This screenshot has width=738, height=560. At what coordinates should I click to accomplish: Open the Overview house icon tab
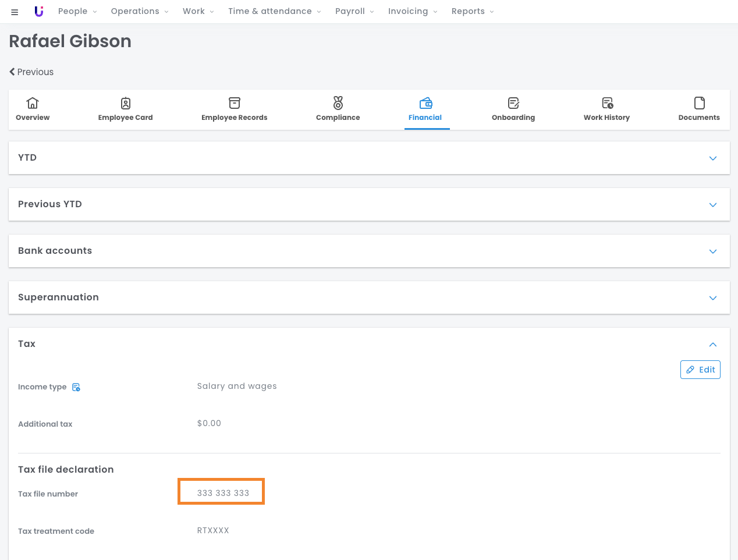coord(33,103)
